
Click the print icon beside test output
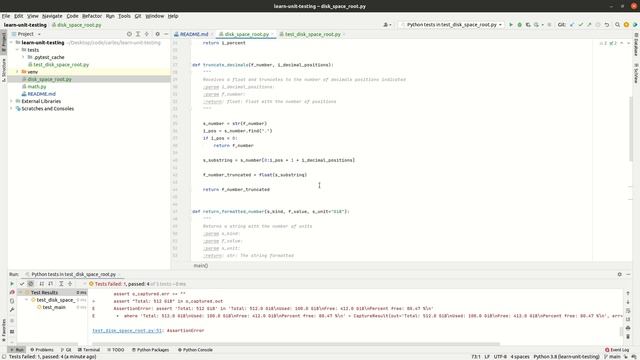(628, 328)
